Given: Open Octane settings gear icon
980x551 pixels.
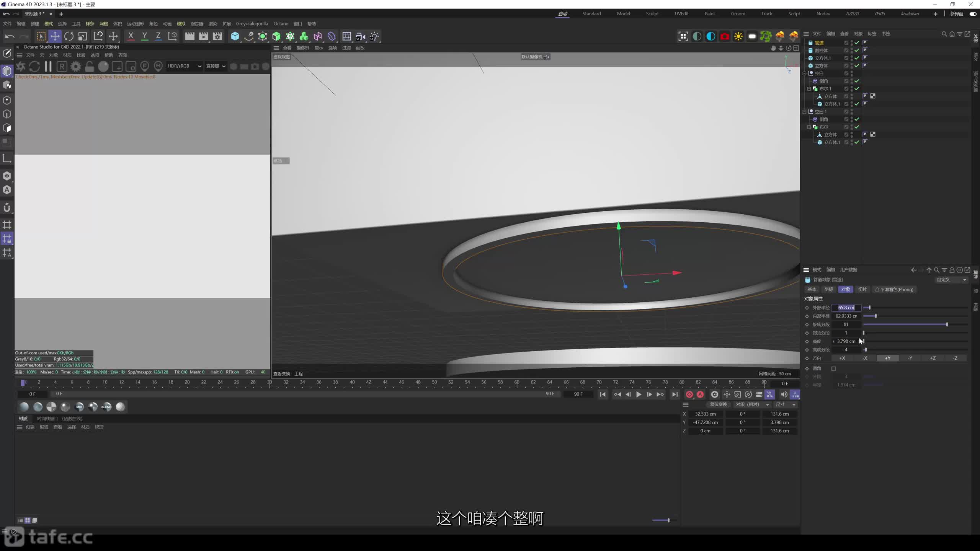Looking at the screenshot, I should (76, 67).
